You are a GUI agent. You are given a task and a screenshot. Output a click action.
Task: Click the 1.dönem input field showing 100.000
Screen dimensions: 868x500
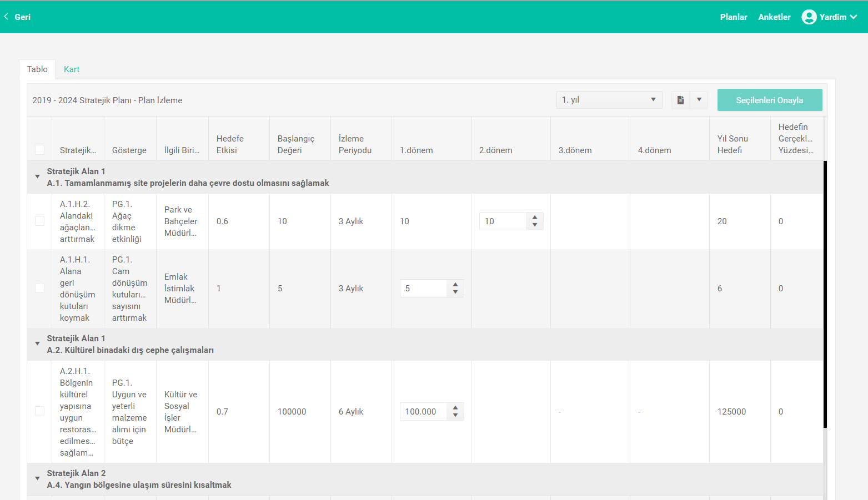(x=423, y=412)
